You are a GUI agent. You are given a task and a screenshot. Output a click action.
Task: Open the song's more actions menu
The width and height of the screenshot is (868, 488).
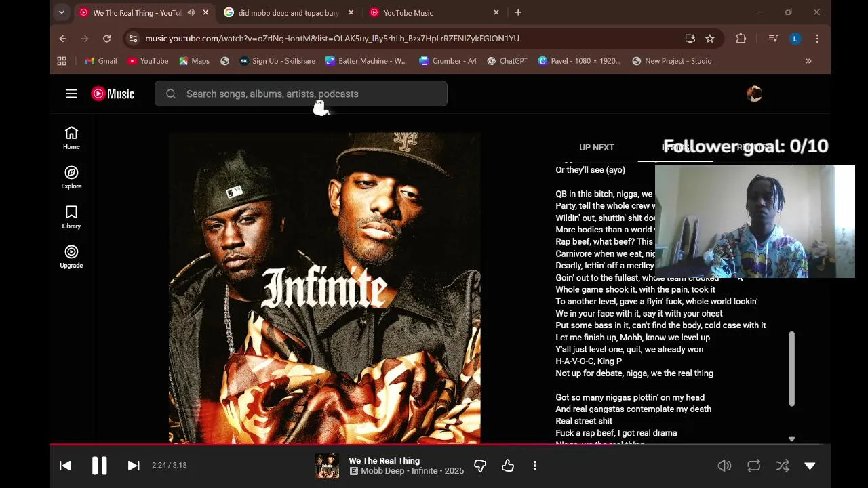pyautogui.click(x=535, y=466)
